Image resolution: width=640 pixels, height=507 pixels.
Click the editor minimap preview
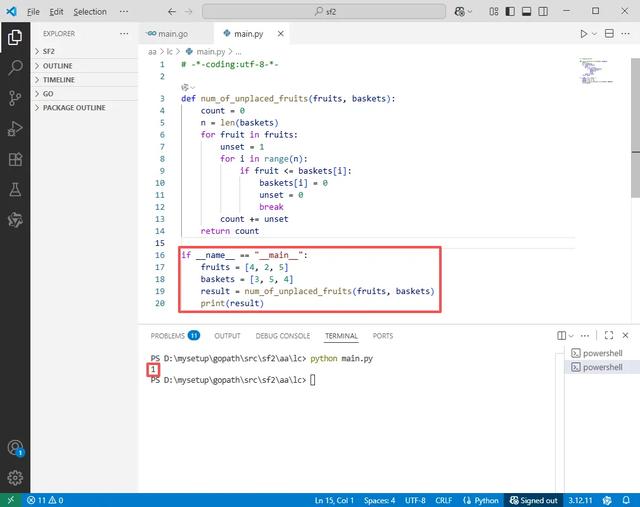(x=596, y=71)
